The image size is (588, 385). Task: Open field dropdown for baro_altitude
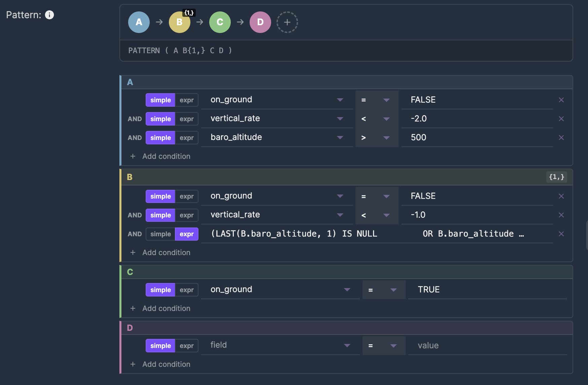pyautogui.click(x=277, y=138)
